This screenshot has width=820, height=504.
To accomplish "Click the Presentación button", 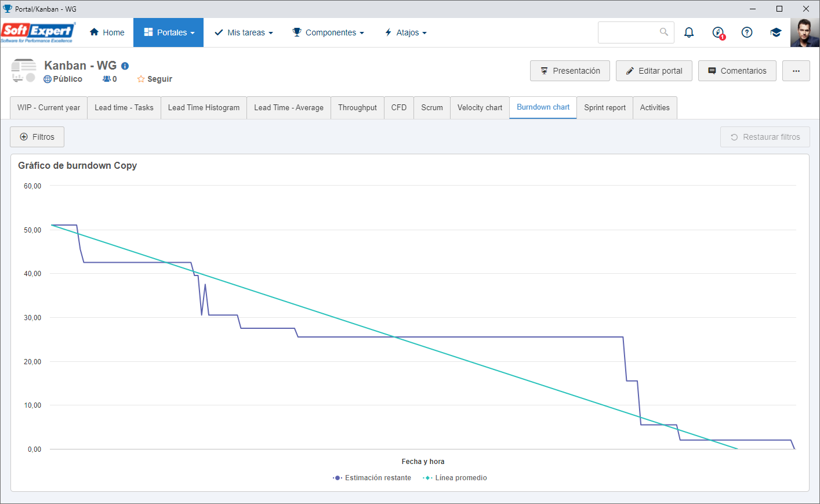I will pyautogui.click(x=570, y=71).
